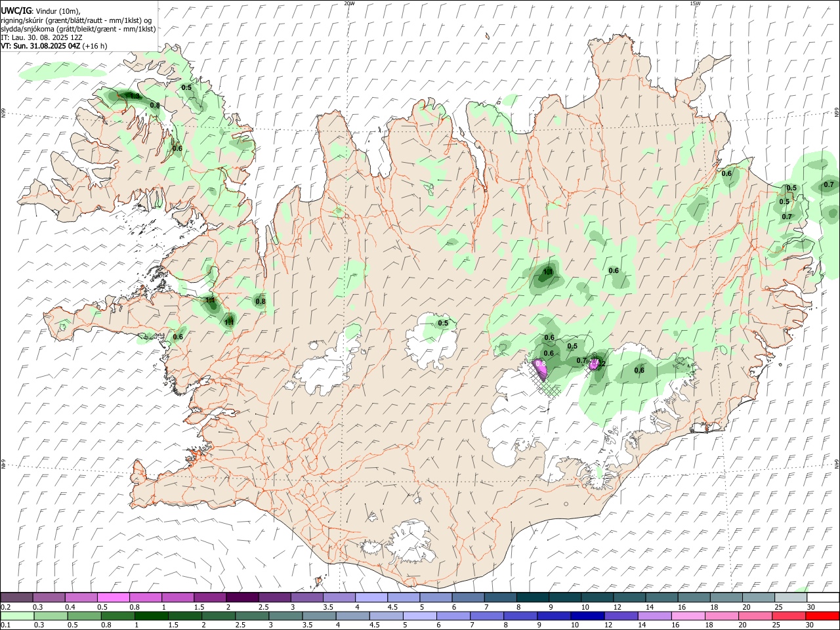Viewport: 840px width, 630px height.
Task: Pick the 0.5 green swatch in bottom legend row
Action: pos(84,616)
